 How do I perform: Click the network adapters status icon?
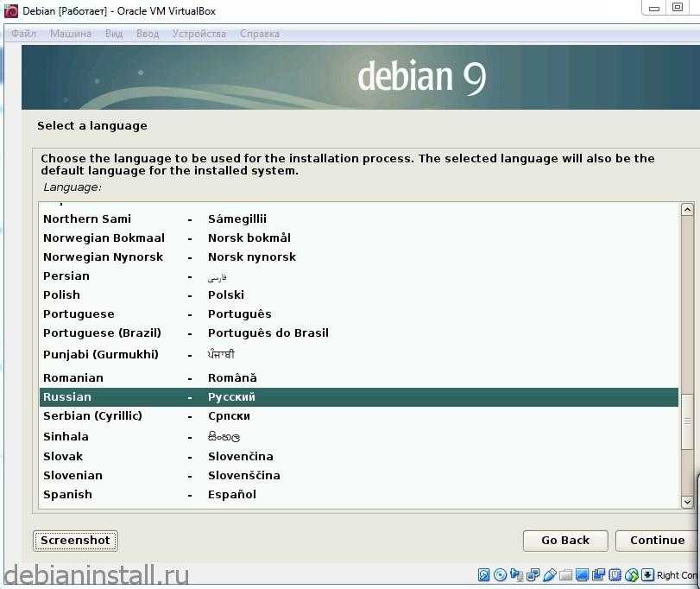point(533,575)
